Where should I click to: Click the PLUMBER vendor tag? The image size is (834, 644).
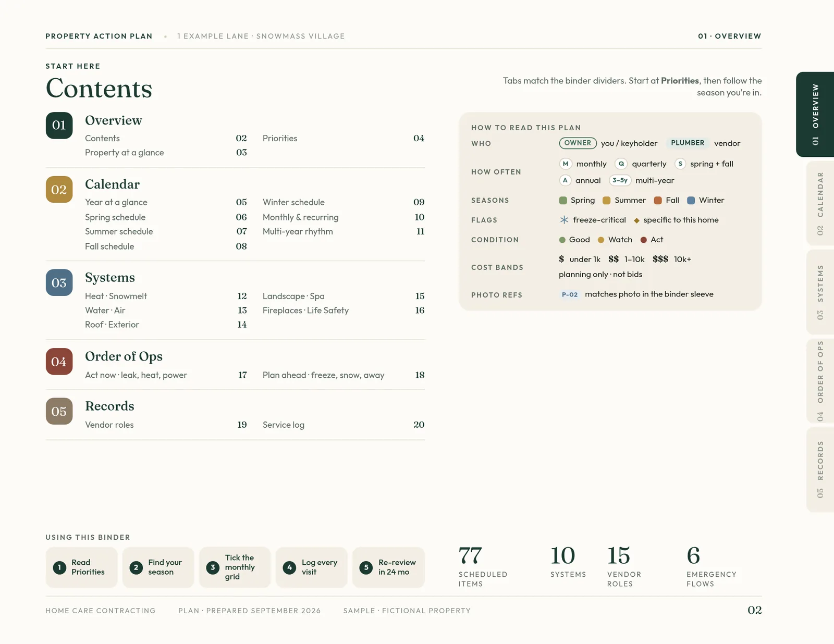coord(688,143)
